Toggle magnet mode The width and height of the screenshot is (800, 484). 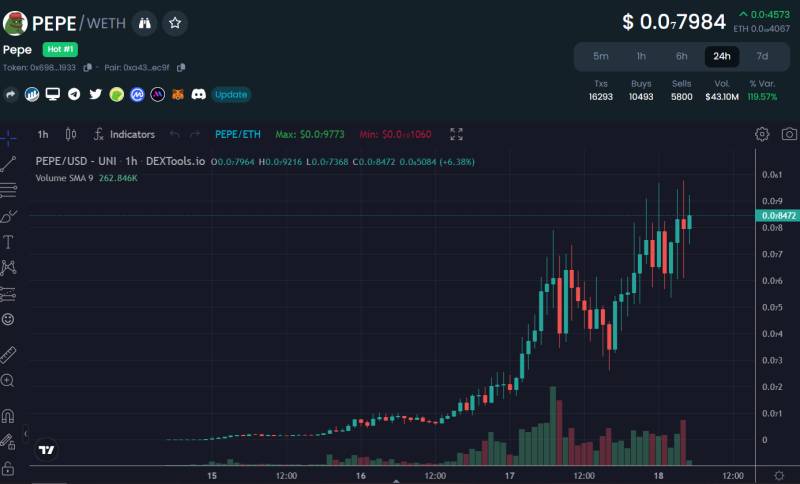(x=8, y=416)
